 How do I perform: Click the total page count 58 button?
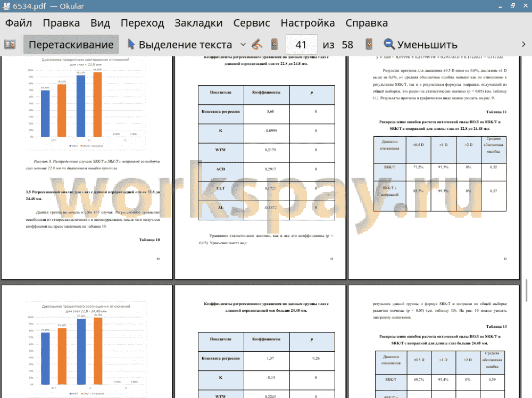pyautogui.click(x=347, y=45)
